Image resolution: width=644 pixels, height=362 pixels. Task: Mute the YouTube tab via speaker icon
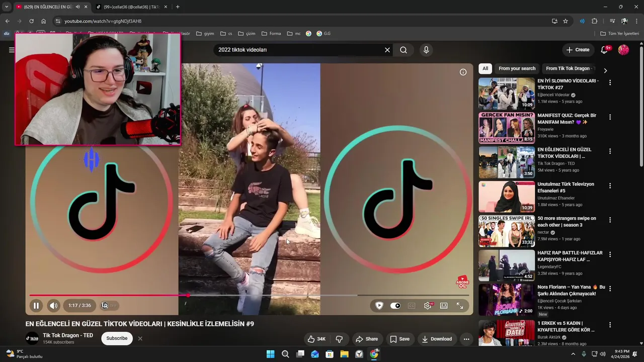click(77, 7)
